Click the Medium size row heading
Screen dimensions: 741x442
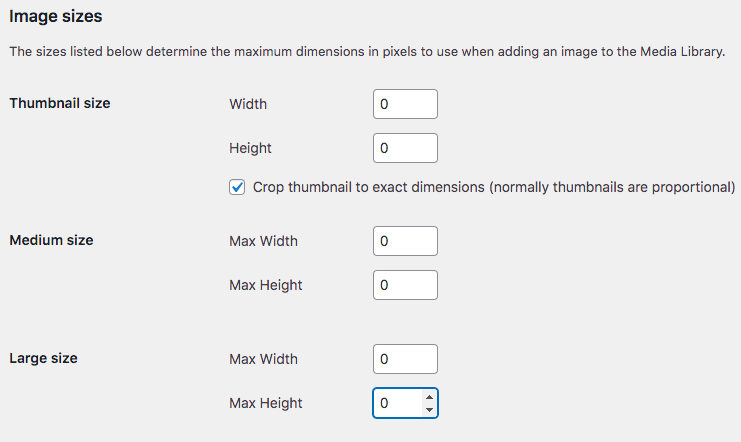(51, 240)
